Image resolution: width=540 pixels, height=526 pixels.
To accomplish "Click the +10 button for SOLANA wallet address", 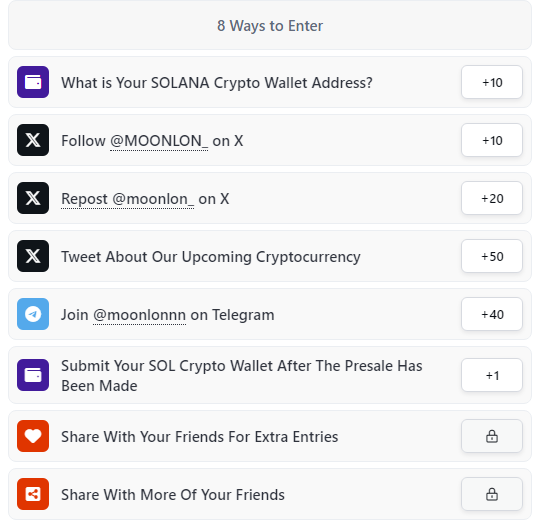I will pos(492,82).
